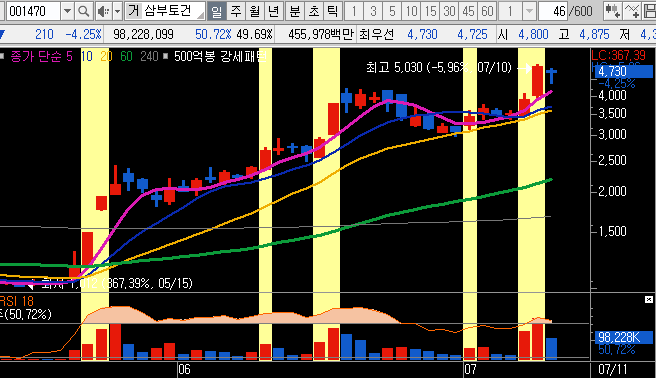The image size is (656, 378).
Task: Expand the interval value dropdown after 60
Action: [x=529, y=11]
